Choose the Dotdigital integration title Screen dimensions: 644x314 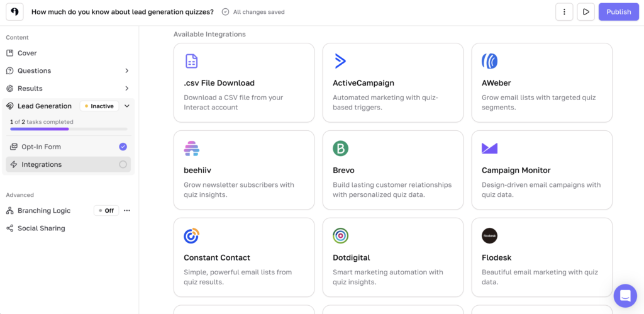coord(351,258)
